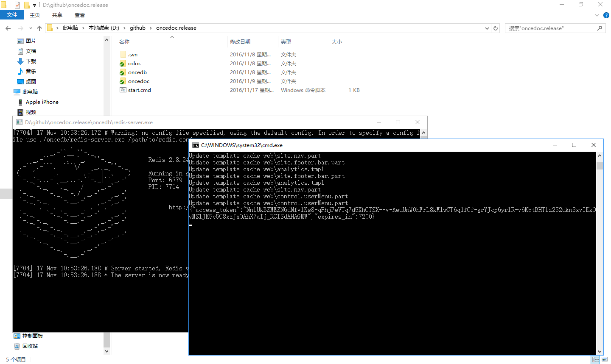Click the Back navigation arrow in Explorer
This screenshot has height=364, width=611.
click(x=8, y=28)
